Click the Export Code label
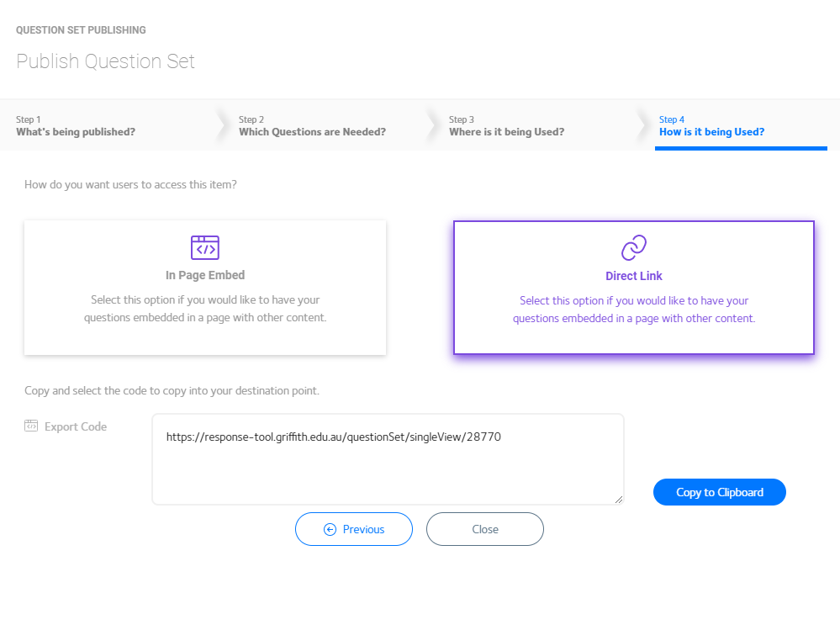Image resolution: width=840 pixels, height=630 pixels. [76, 426]
